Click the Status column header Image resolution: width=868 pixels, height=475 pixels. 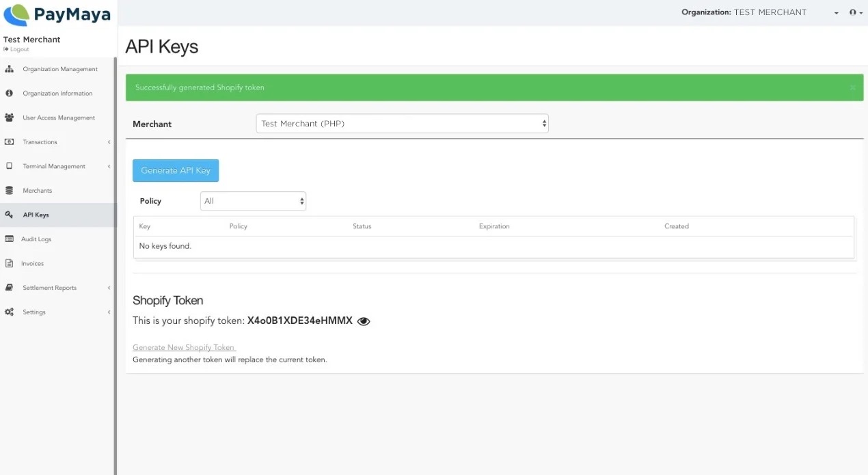[x=362, y=226]
